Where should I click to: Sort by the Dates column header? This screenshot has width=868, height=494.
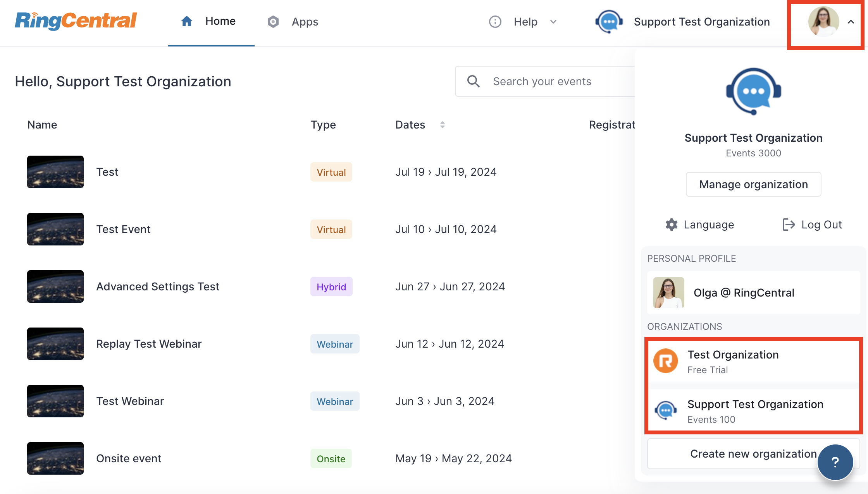coord(410,125)
